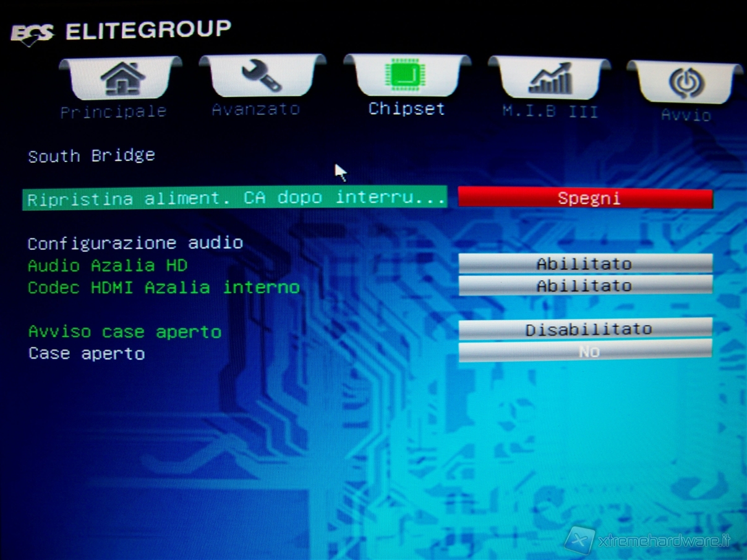Click the house icon for Principale
747x560 pixels.
[121, 79]
